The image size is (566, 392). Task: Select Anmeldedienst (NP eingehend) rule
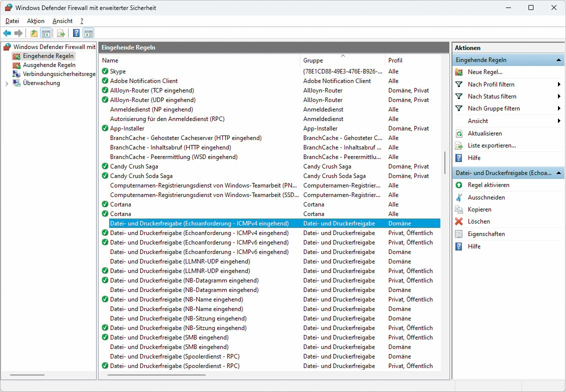(x=271, y=109)
